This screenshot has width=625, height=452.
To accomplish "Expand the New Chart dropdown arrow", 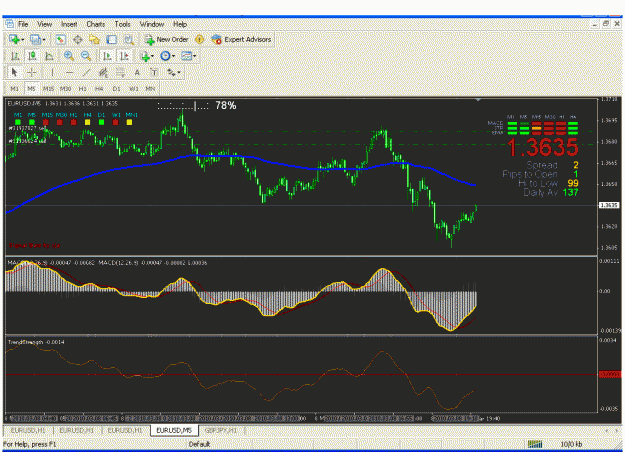I will 23,39.
